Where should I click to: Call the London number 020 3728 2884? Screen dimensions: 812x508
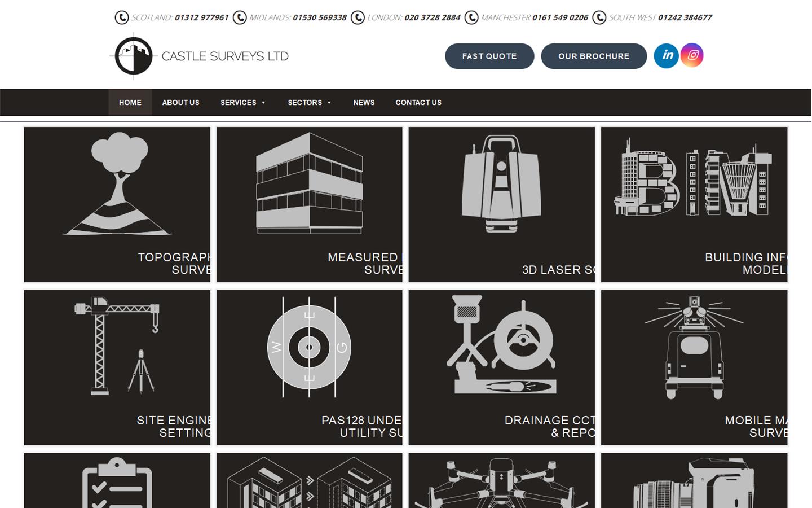point(432,17)
